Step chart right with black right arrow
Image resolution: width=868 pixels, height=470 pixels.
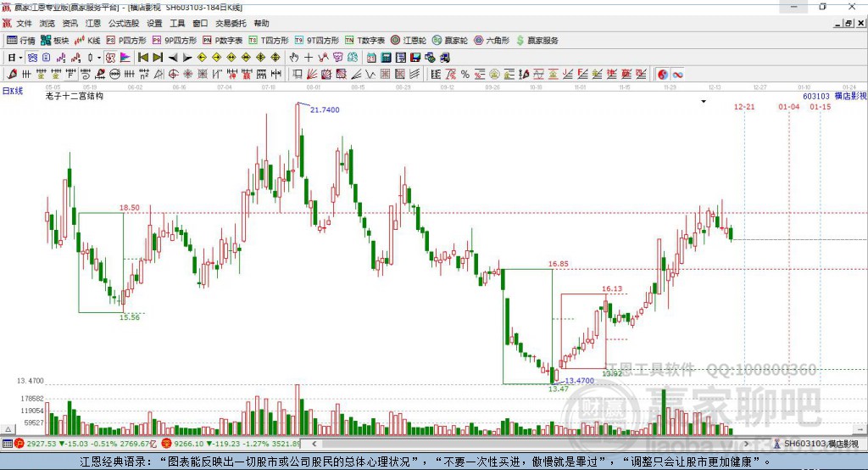187,57
